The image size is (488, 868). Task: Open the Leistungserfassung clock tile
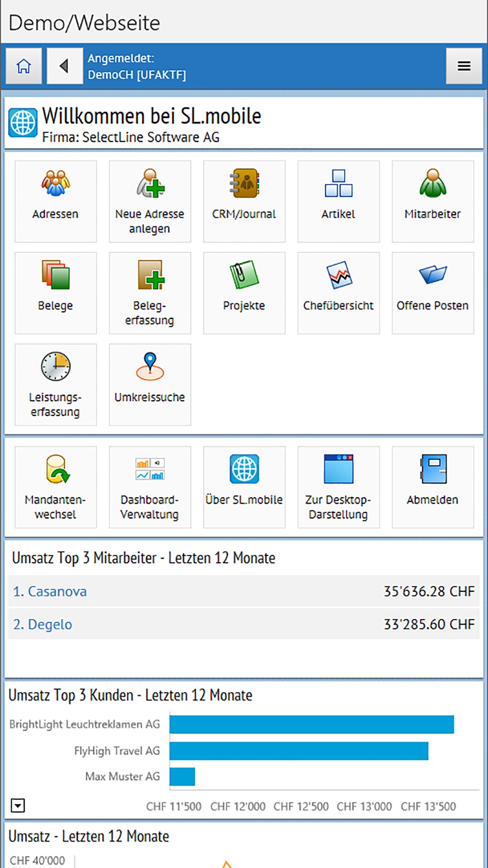[56, 385]
